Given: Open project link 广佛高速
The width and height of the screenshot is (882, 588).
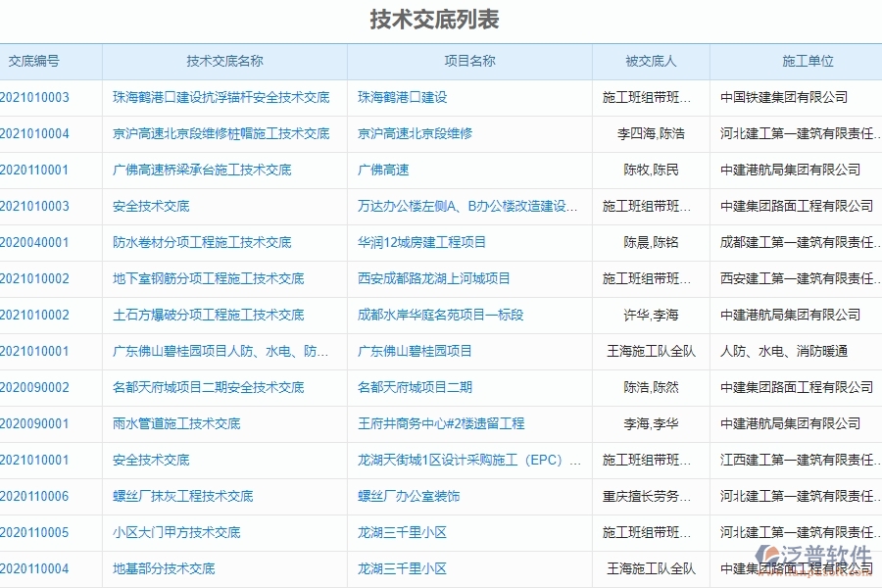Looking at the screenshot, I should (x=373, y=170).
